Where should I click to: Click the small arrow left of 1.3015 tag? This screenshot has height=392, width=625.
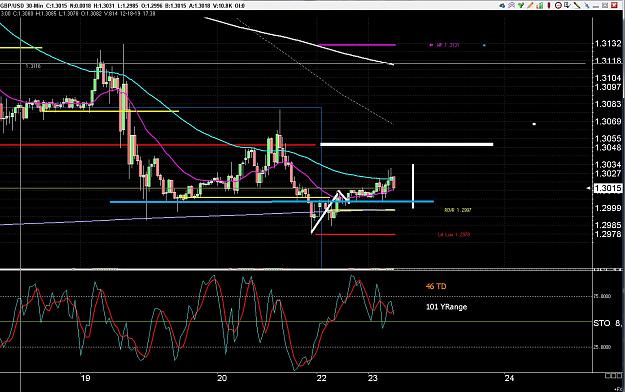click(x=589, y=188)
